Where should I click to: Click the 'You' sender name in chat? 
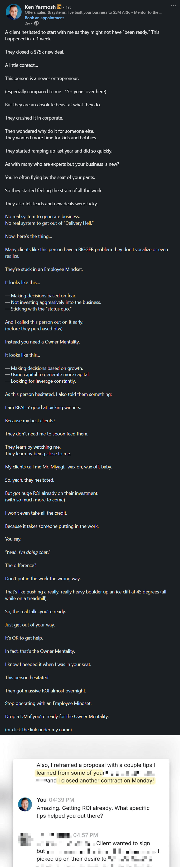pos(41,800)
